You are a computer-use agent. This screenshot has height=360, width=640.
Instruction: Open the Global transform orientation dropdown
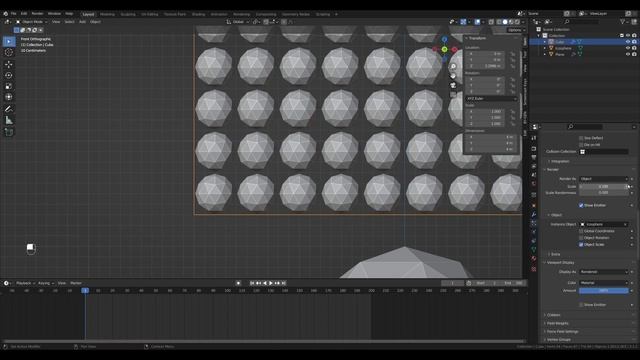click(238, 22)
